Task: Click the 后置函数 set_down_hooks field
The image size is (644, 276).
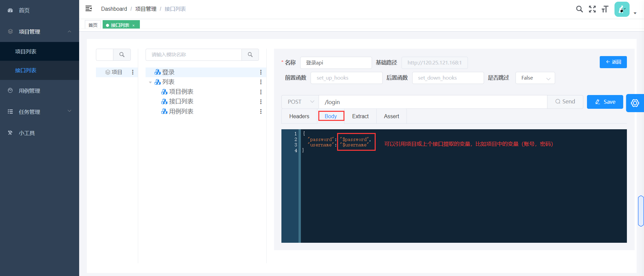Action: tap(448, 78)
